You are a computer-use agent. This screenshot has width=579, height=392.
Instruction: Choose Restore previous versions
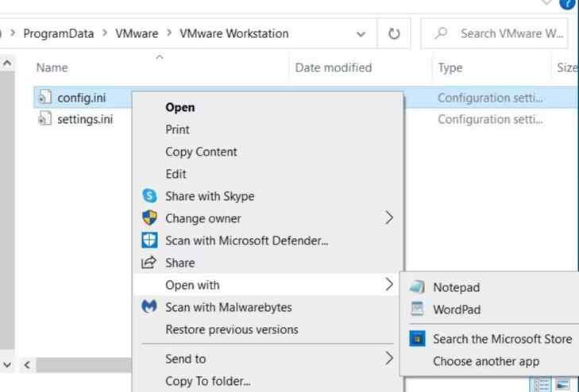pyautogui.click(x=268, y=329)
